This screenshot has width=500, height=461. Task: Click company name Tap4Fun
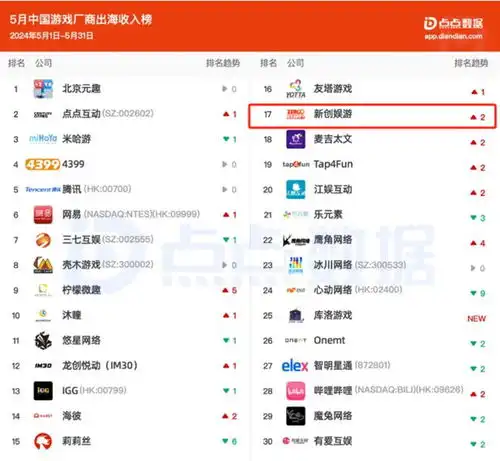(333, 164)
